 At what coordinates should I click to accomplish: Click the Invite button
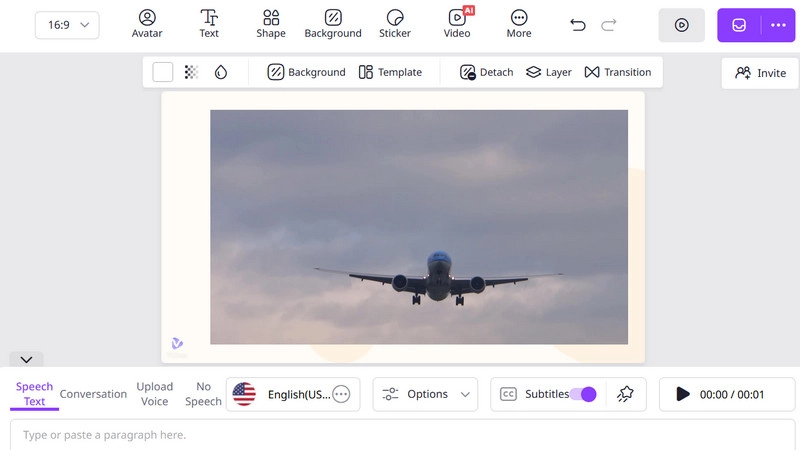[760, 73]
